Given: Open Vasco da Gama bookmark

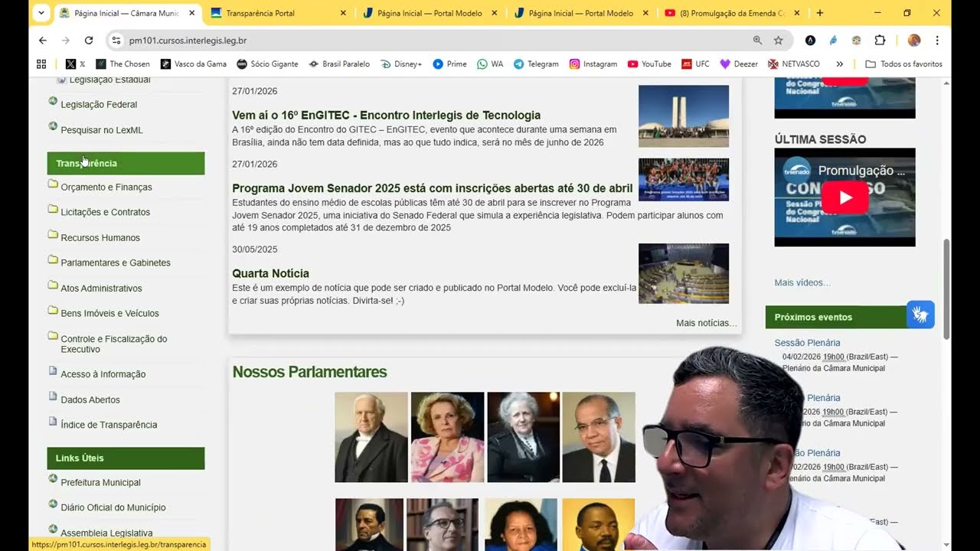Looking at the screenshot, I should coord(194,64).
